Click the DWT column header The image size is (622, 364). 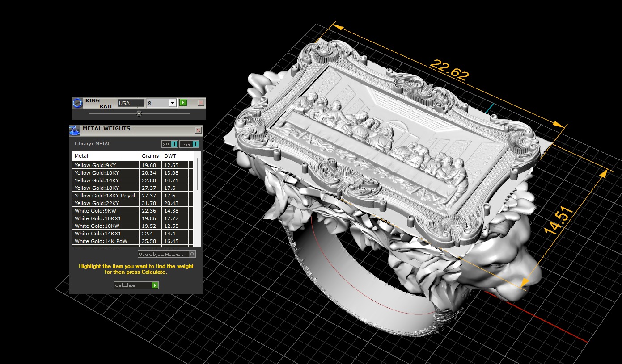click(175, 156)
